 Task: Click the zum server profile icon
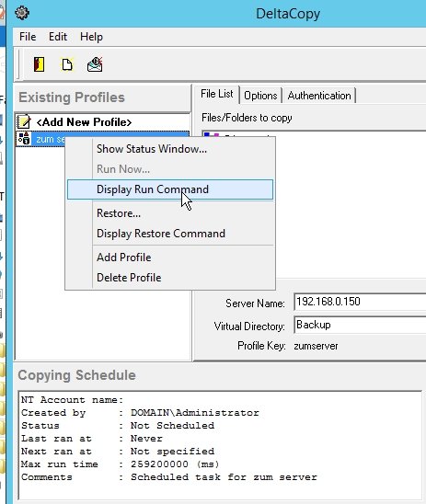pyautogui.click(x=24, y=139)
